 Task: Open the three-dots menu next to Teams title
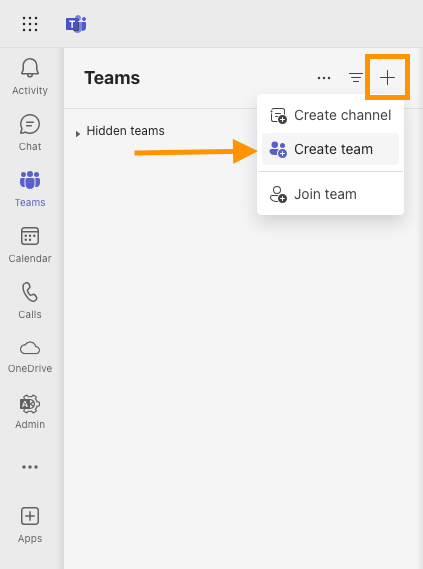(324, 78)
